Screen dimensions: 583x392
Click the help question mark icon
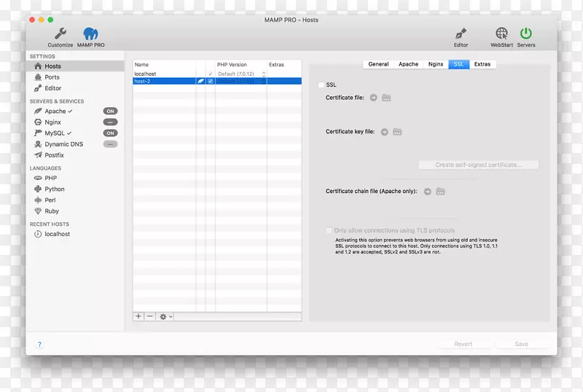point(39,344)
